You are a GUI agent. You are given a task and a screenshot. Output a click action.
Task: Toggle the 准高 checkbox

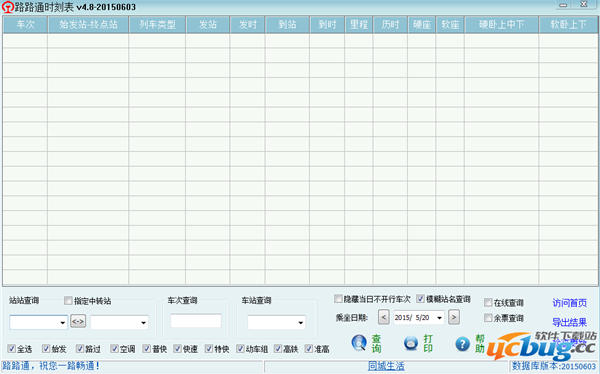(309, 348)
